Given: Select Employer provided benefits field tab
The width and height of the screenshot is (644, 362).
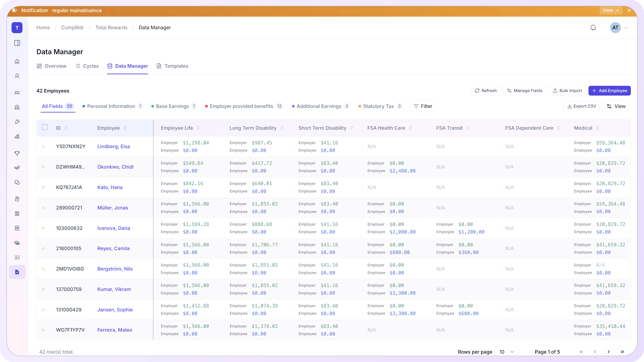Looking at the screenshot, I should point(241,106).
